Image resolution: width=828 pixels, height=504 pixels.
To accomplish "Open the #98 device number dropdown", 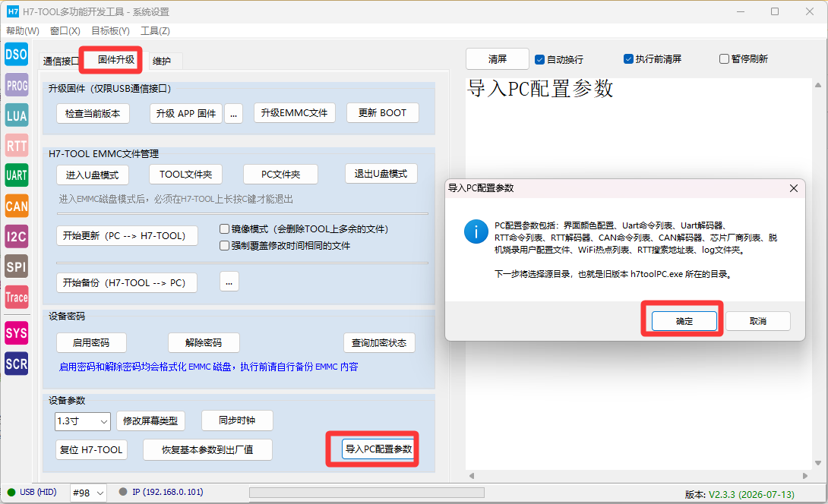I will (x=88, y=493).
